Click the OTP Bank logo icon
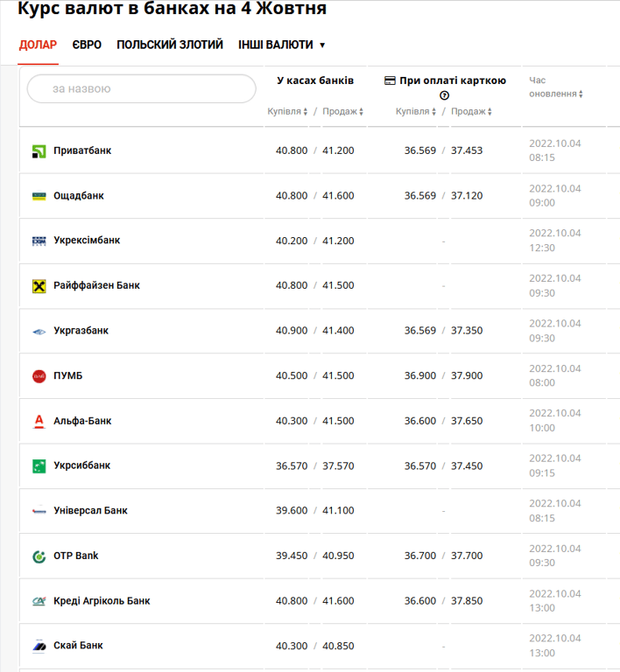Screen dimensions: 620x672 click(39, 556)
